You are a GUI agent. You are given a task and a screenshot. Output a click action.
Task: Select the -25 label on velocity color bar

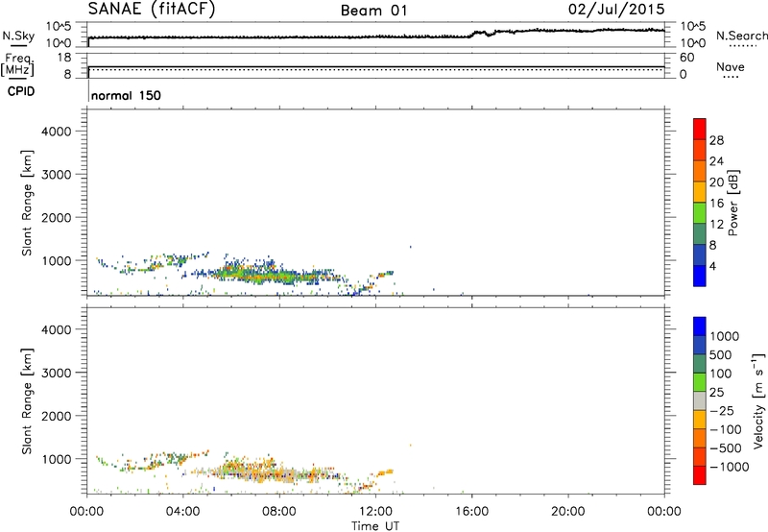coord(722,411)
